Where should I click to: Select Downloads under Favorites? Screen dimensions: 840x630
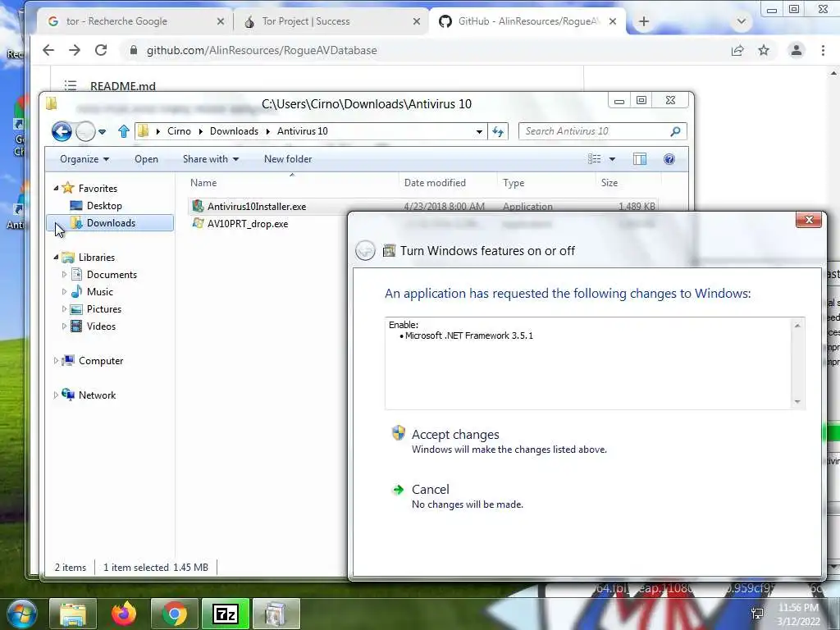[x=111, y=223]
